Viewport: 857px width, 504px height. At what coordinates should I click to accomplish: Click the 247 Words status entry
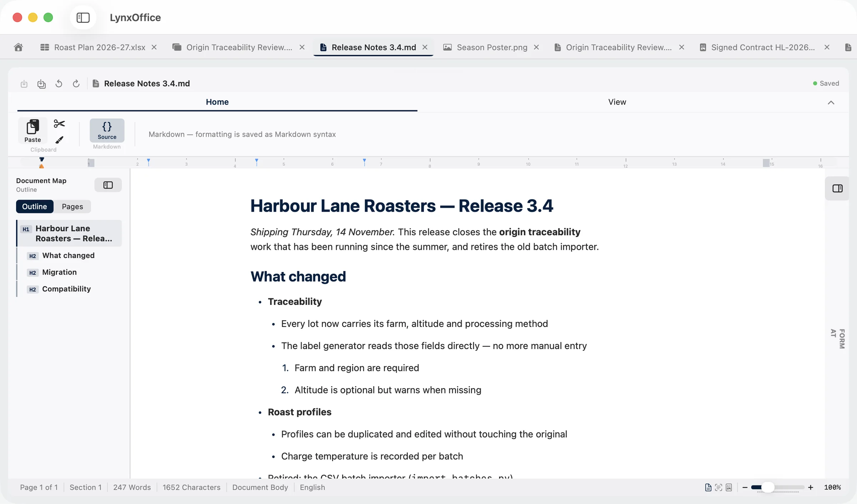132,487
